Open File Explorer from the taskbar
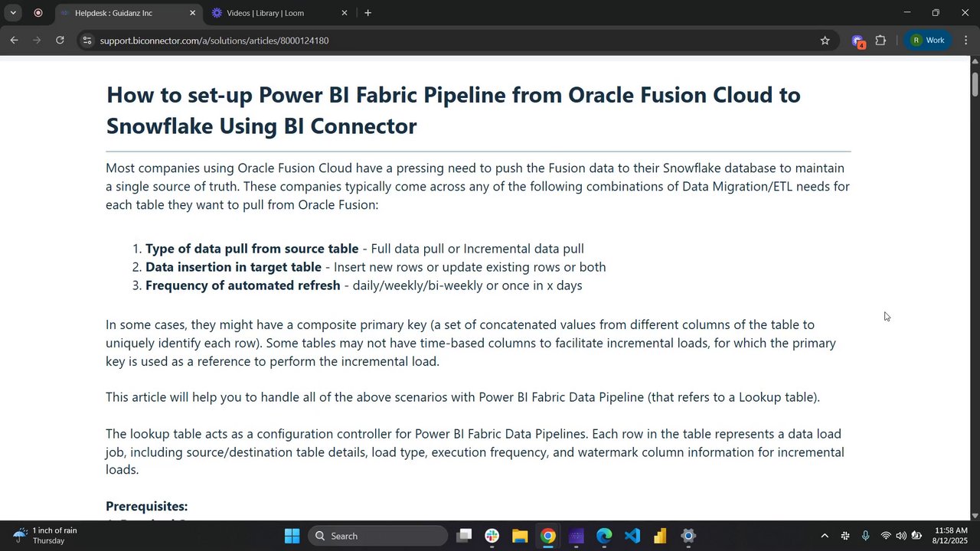Image resolution: width=980 pixels, height=551 pixels. click(520, 536)
